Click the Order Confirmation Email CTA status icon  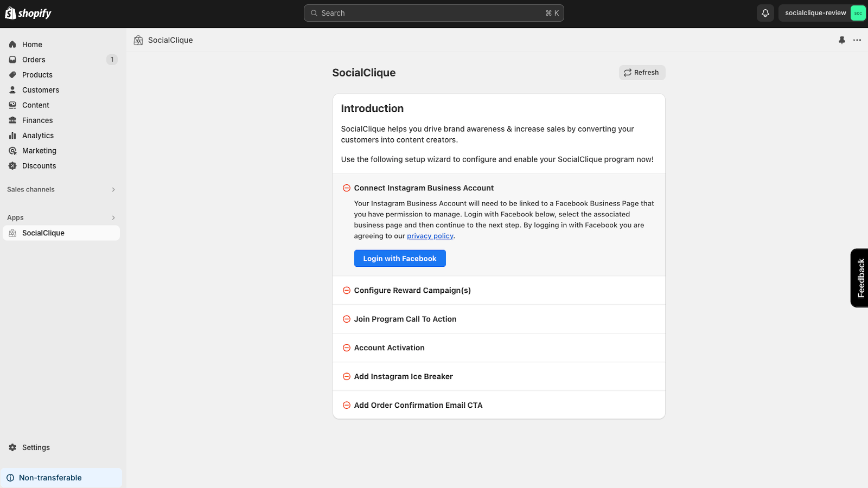(346, 406)
